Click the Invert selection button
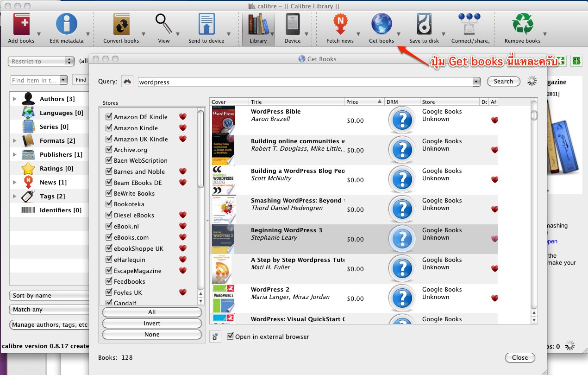 [152, 323]
